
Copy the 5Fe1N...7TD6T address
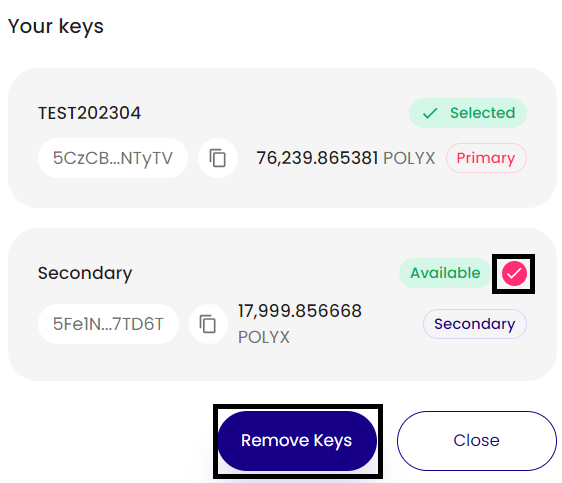[x=208, y=324]
